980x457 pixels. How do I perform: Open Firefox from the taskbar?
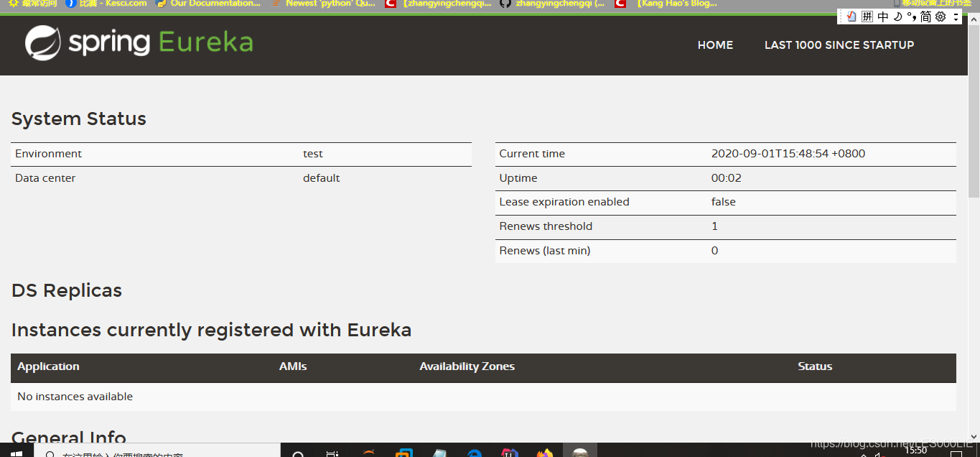(x=545, y=453)
